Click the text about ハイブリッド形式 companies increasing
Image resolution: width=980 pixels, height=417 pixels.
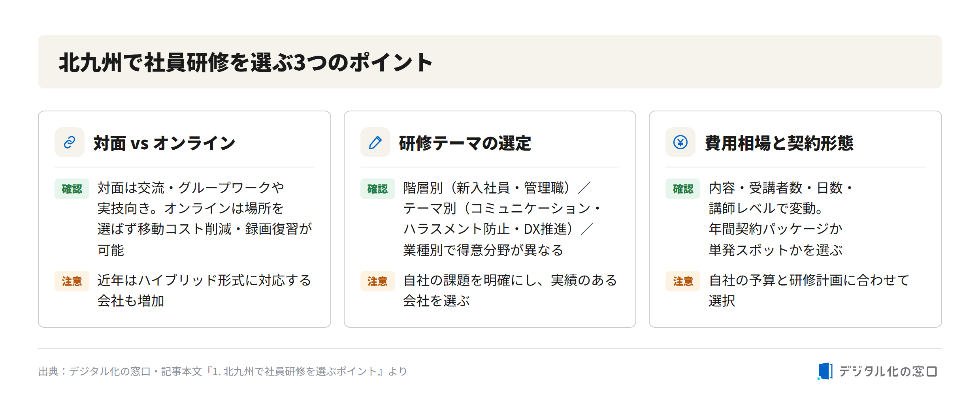(x=204, y=291)
